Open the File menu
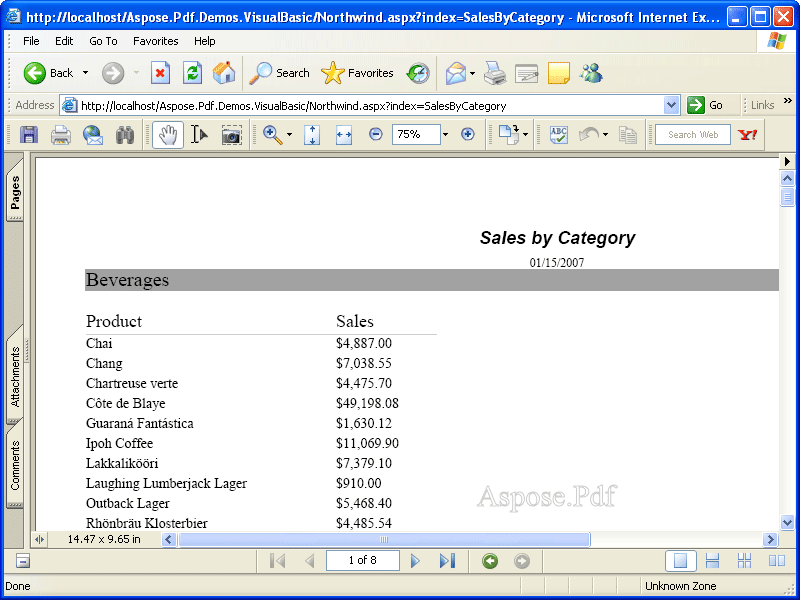 point(31,41)
